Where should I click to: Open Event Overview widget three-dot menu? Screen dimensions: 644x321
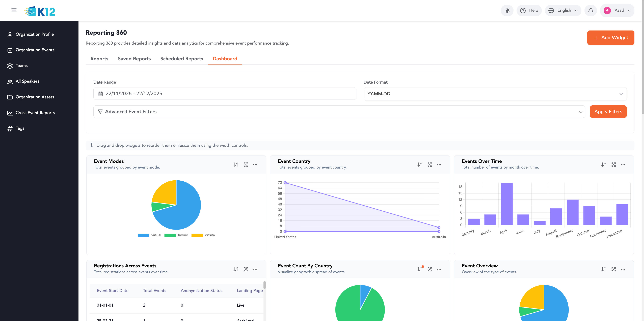tap(623, 269)
